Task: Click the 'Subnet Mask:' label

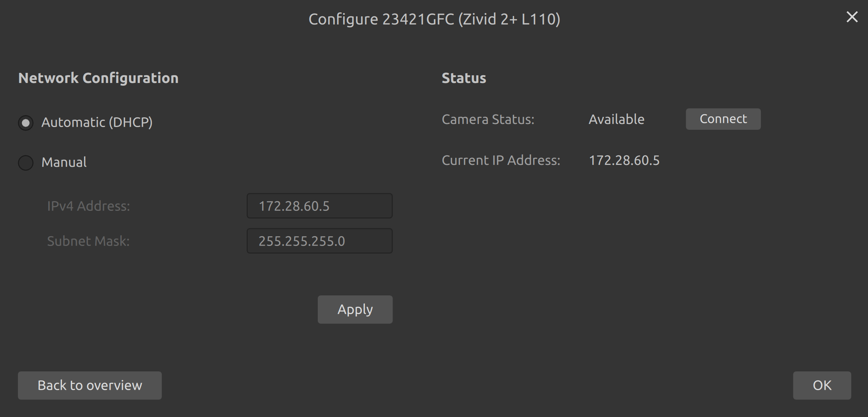Action: (88, 241)
